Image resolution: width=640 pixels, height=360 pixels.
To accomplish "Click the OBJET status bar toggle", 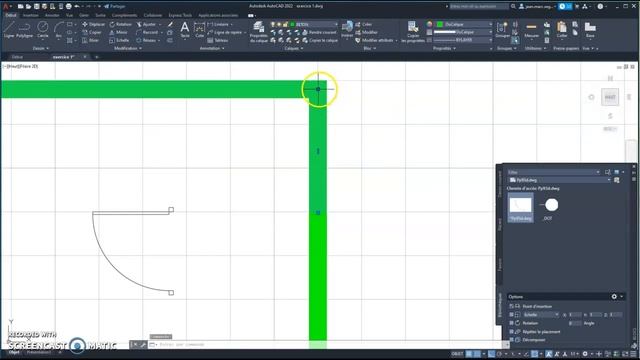I will [457, 354].
